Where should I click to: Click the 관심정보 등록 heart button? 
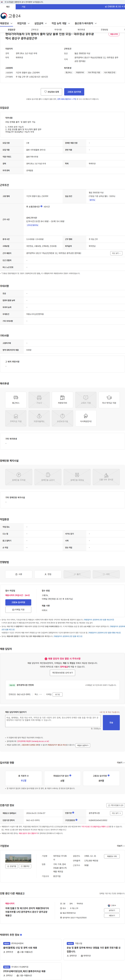coord(51,92)
